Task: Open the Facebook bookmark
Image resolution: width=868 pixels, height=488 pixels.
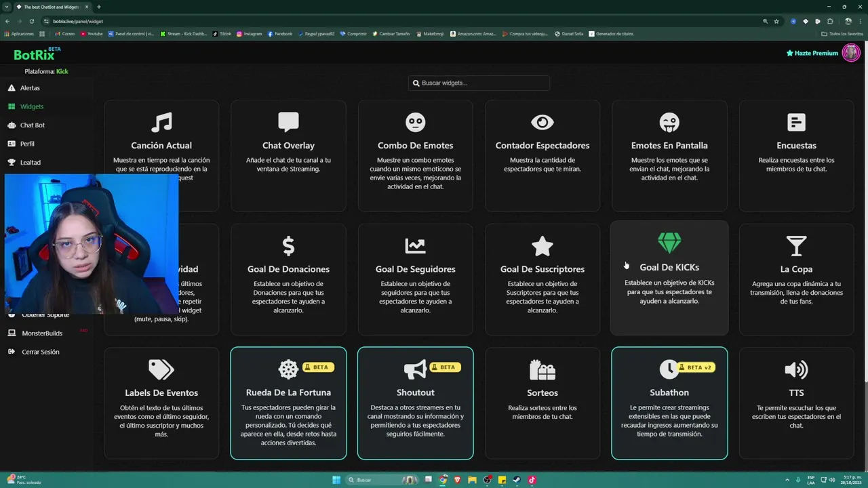Action: 280,34
